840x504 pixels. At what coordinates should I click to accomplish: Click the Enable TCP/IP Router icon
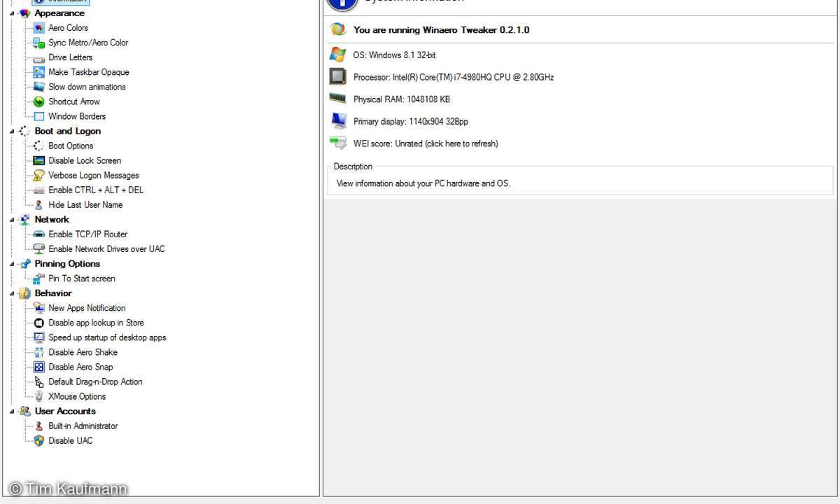[x=39, y=234]
